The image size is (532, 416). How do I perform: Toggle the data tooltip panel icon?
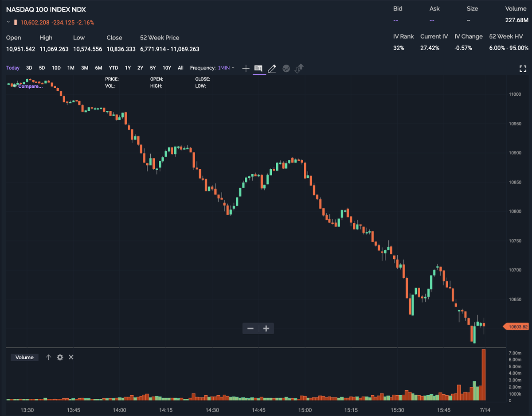click(259, 68)
